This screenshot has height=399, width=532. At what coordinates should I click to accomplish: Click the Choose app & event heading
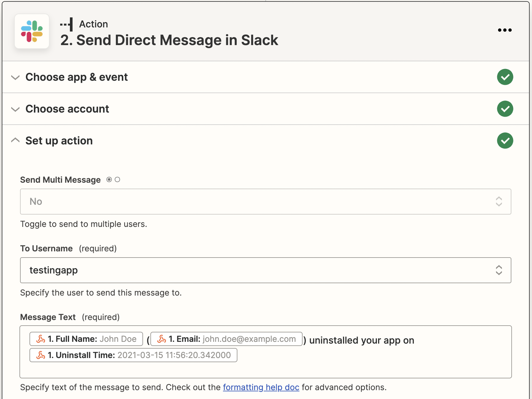[x=77, y=77]
